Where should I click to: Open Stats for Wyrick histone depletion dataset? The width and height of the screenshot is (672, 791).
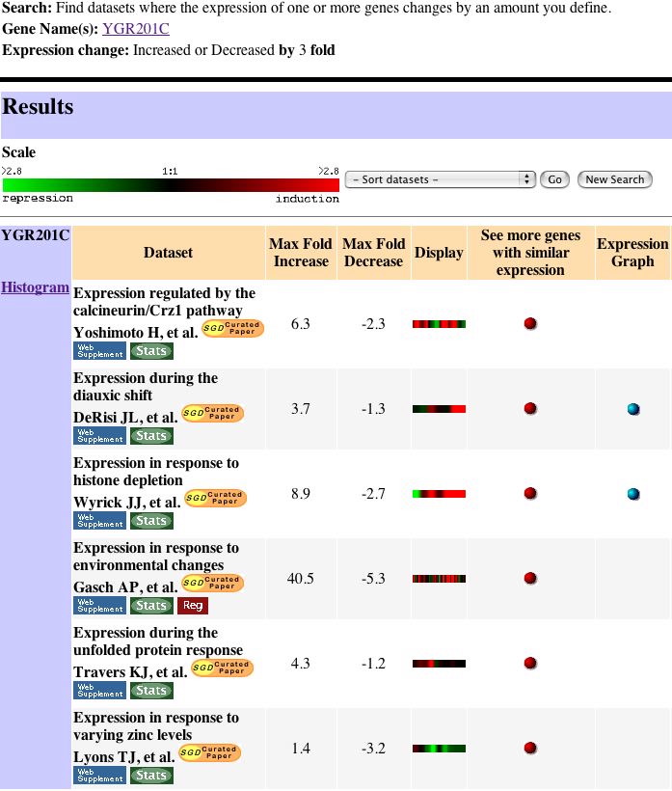[x=151, y=521]
